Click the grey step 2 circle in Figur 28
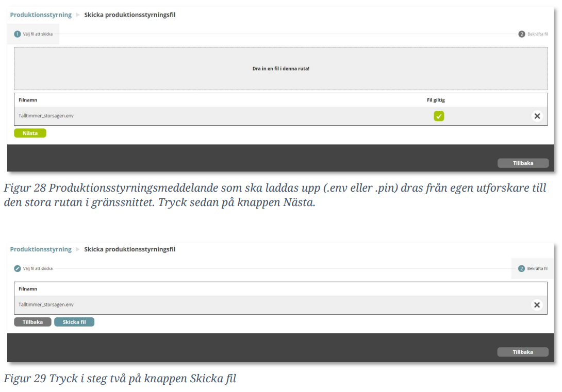562x392 pixels. click(x=522, y=34)
